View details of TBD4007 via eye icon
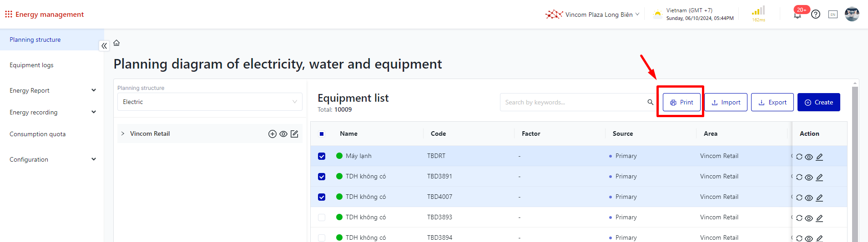 tap(809, 198)
